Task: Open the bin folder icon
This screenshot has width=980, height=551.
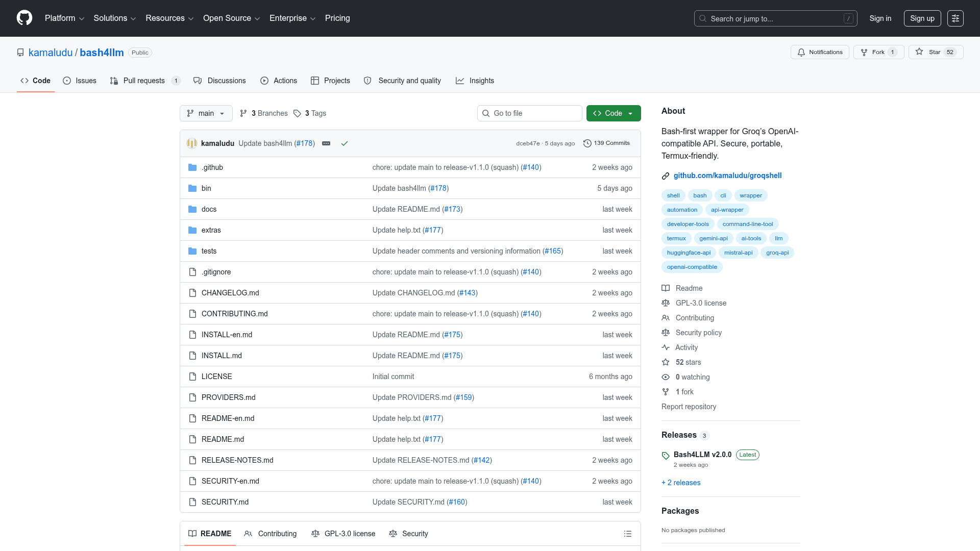Action: pos(192,188)
